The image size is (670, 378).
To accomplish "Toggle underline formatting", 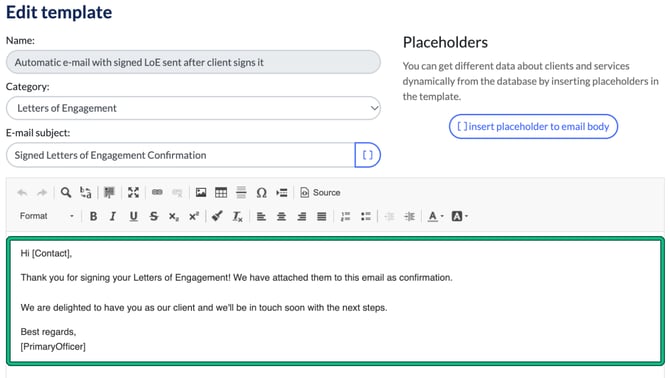I will tap(133, 217).
